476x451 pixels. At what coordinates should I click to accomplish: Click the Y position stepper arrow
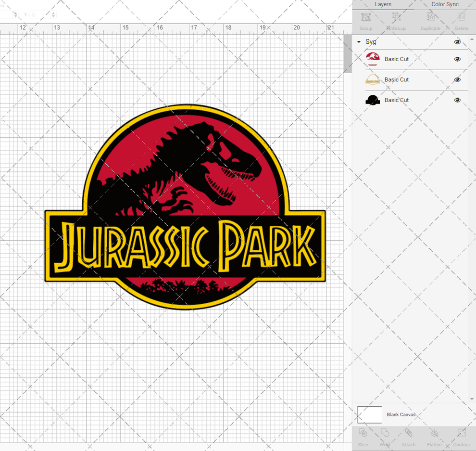click(x=53, y=14)
